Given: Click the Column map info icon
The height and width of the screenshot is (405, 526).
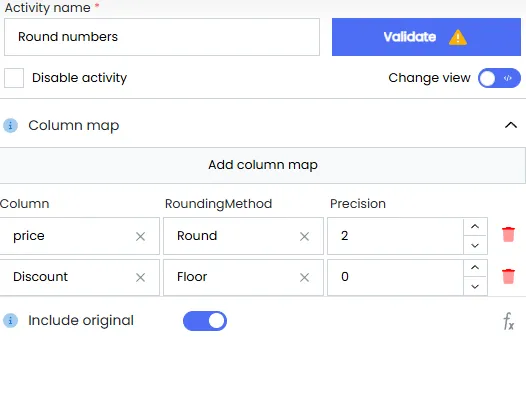Looking at the screenshot, I should [x=10, y=125].
